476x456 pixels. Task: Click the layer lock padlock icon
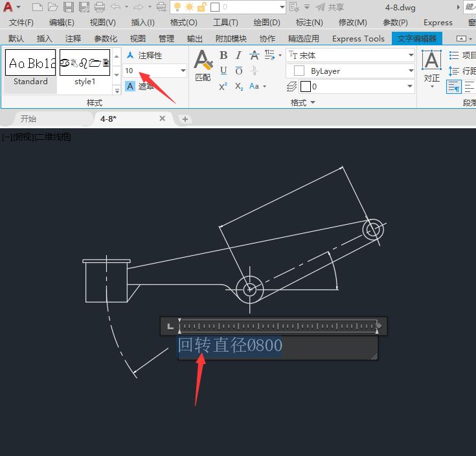point(201,7)
